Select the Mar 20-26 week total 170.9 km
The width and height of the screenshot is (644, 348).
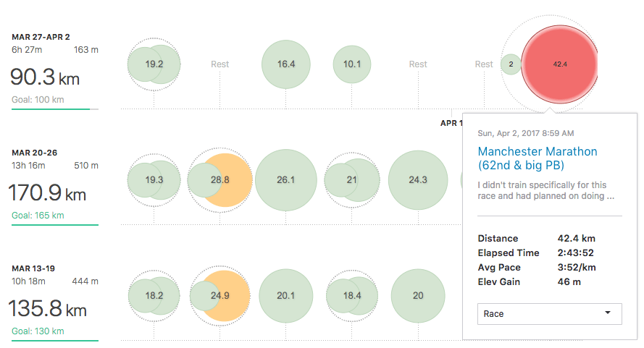pyautogui.click(x=47, y=193)
